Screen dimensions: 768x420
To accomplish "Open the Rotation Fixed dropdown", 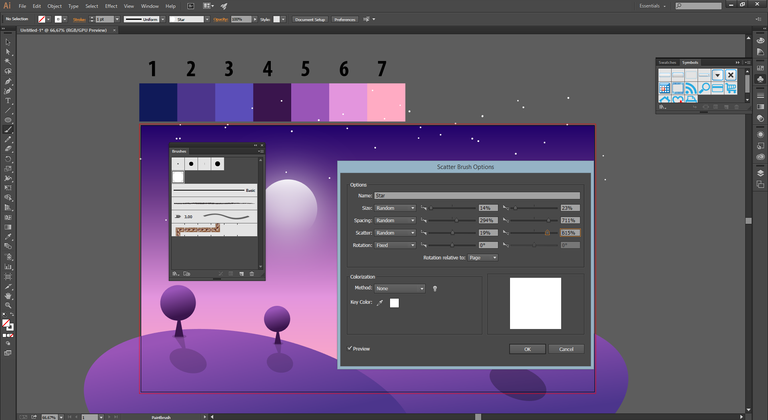I will [x=395, y=245].
